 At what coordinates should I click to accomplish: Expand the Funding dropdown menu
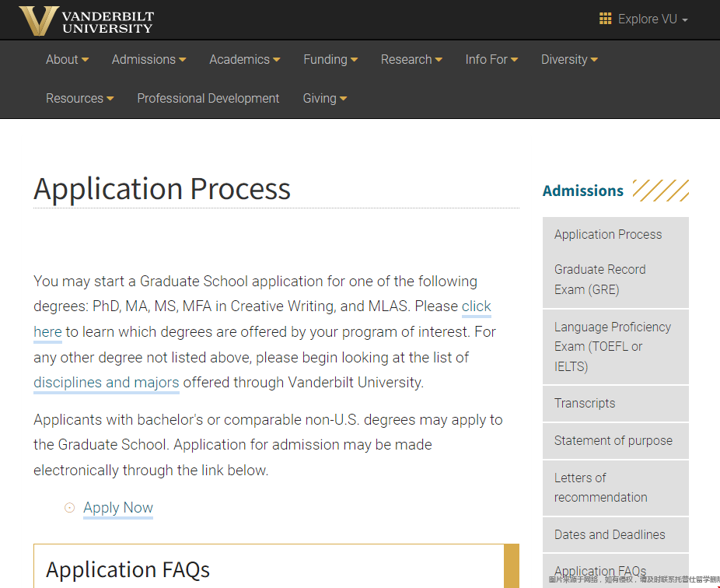(330, 60)
